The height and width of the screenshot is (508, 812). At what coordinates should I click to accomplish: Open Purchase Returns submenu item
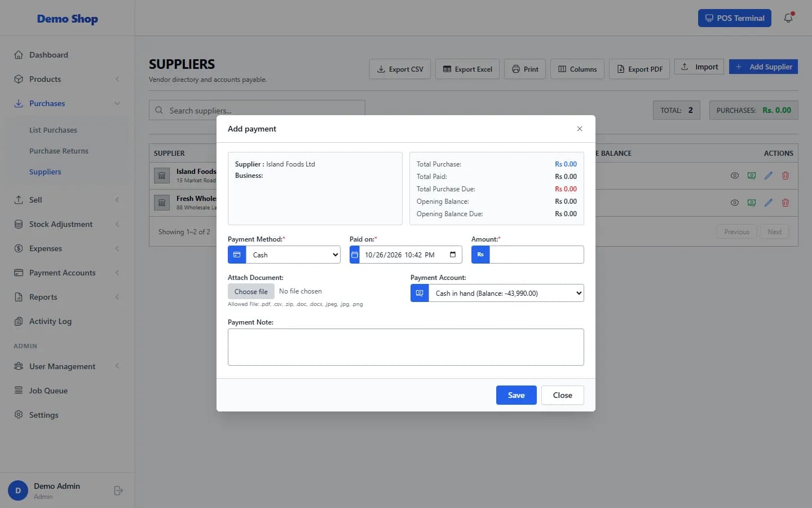coord(59,151)
